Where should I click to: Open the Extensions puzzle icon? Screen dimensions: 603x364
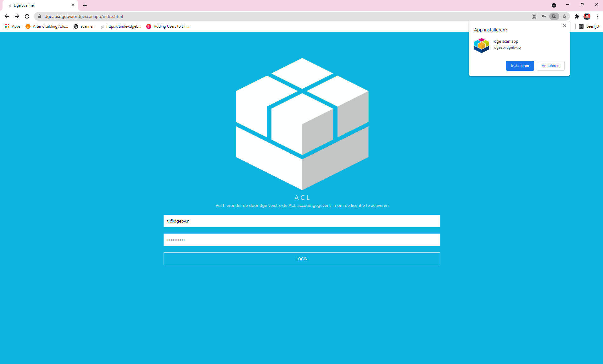coord(577,16)
